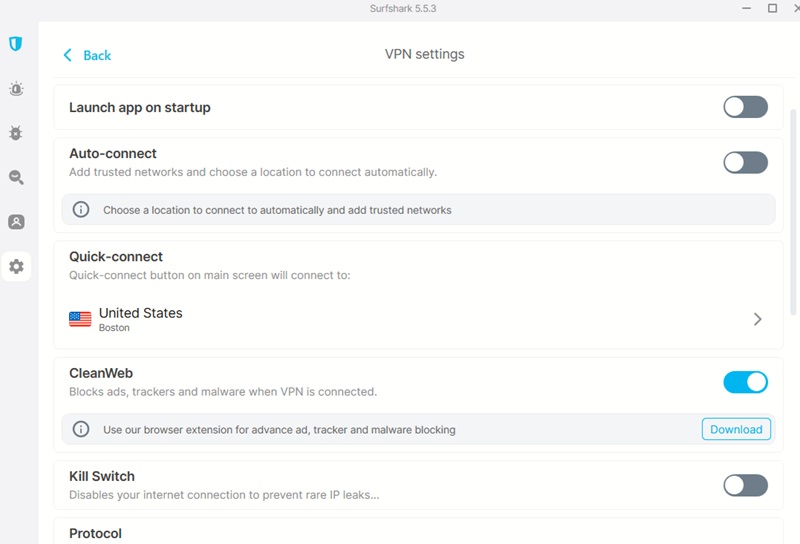This screenshot has width=800, height=544.
Task: Click the Quick-connect heading
Action: pos(116,257)
